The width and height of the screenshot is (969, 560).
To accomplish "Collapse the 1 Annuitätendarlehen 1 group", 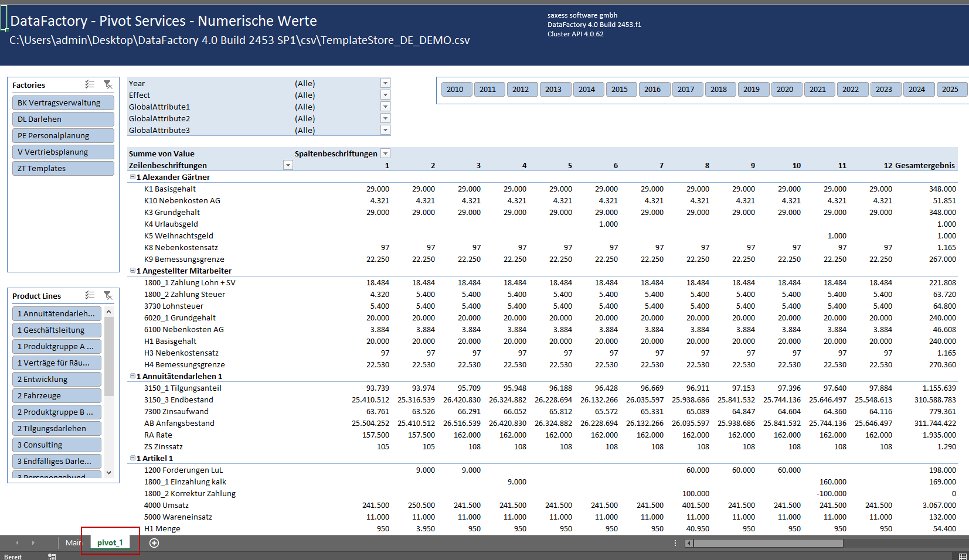I will [x=132, y=376].
